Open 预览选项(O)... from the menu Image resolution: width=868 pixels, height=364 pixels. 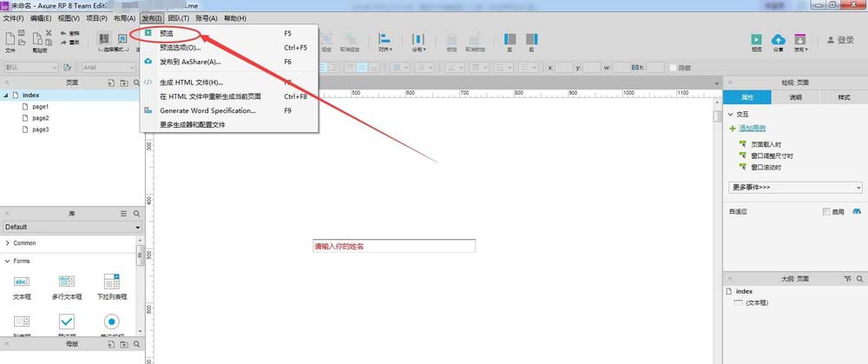pyautogui.click(x=229, y=48)
